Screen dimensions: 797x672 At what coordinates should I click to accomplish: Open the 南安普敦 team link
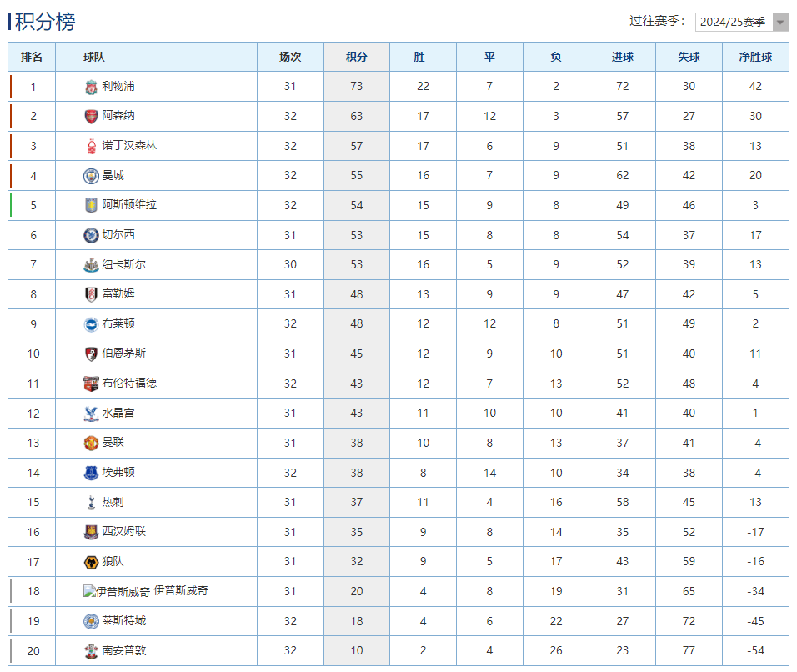coord(124,650)
